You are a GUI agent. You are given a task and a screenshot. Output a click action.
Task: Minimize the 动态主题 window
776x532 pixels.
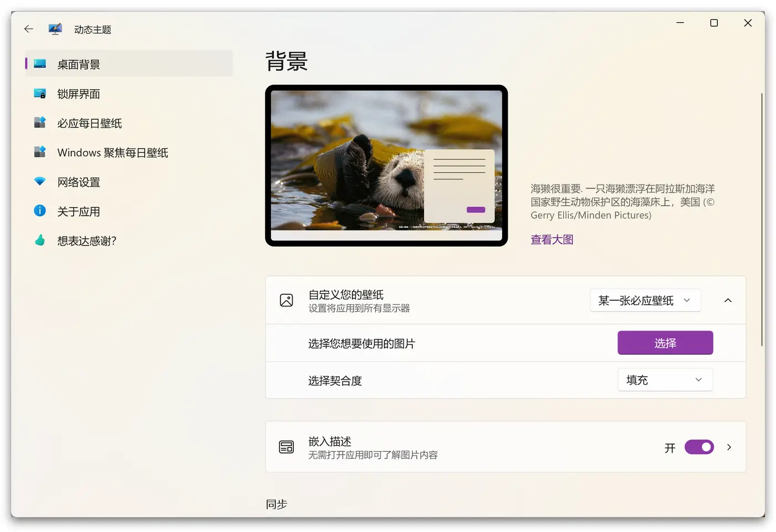680,23
